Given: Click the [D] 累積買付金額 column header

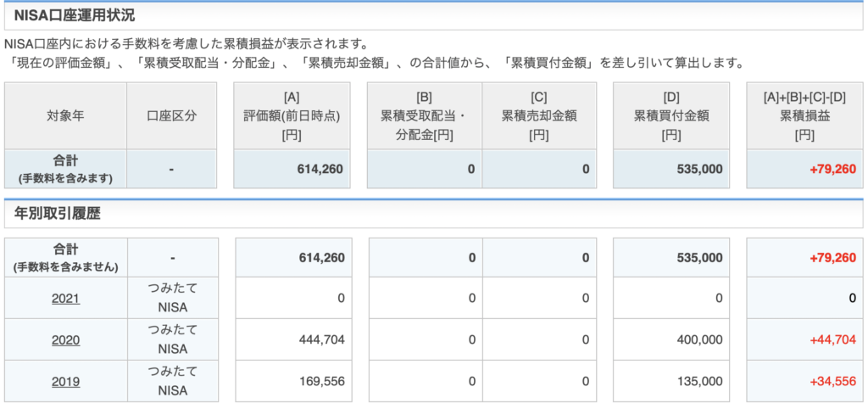Looking at the screenshot, I should 671,115.
